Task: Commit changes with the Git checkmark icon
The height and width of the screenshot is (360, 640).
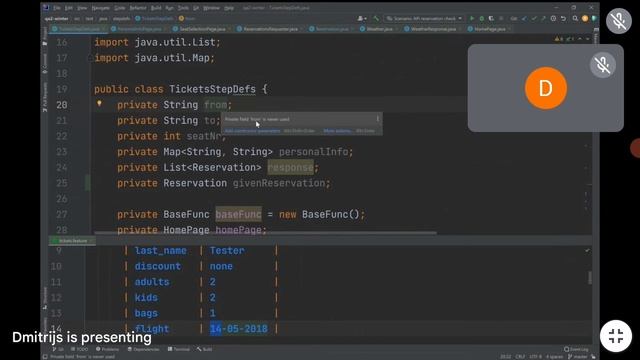Action: point(534,18)
